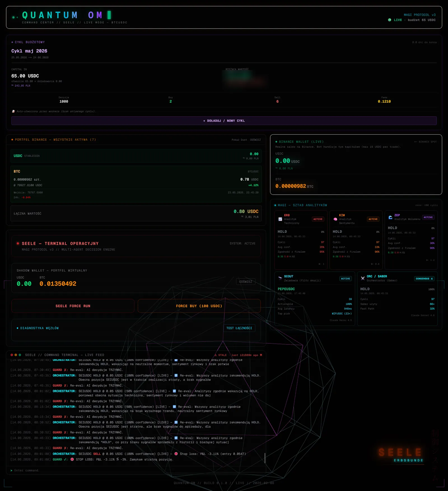Open the USDC stablecoin portfolio row

136,156
